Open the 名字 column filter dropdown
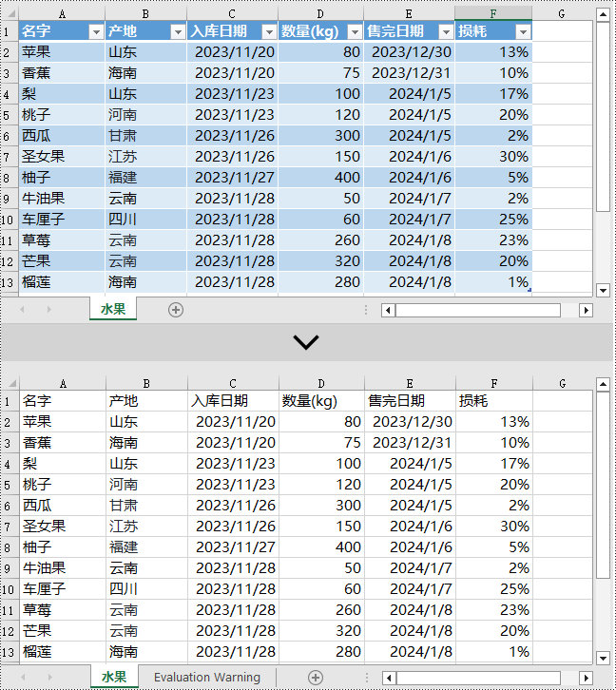 click(96, 31)
